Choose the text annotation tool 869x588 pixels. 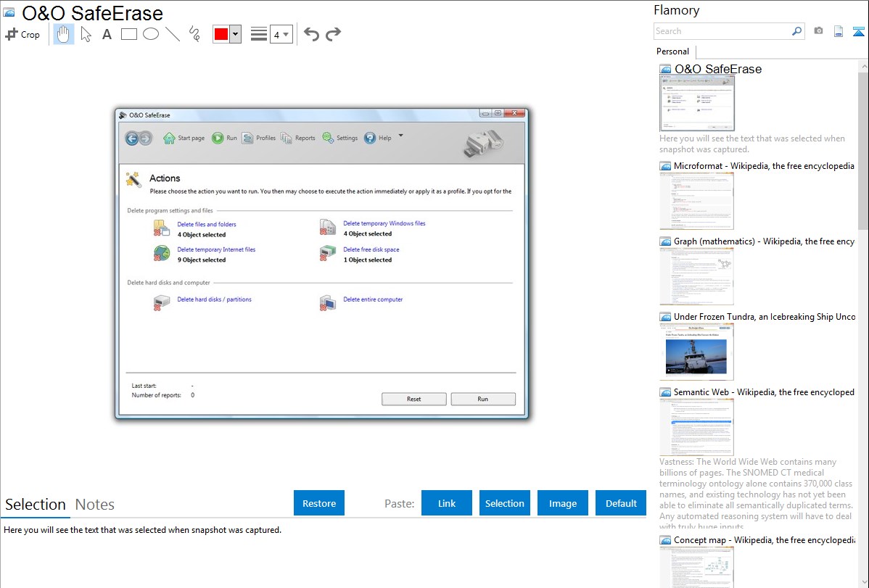[107, 34]
